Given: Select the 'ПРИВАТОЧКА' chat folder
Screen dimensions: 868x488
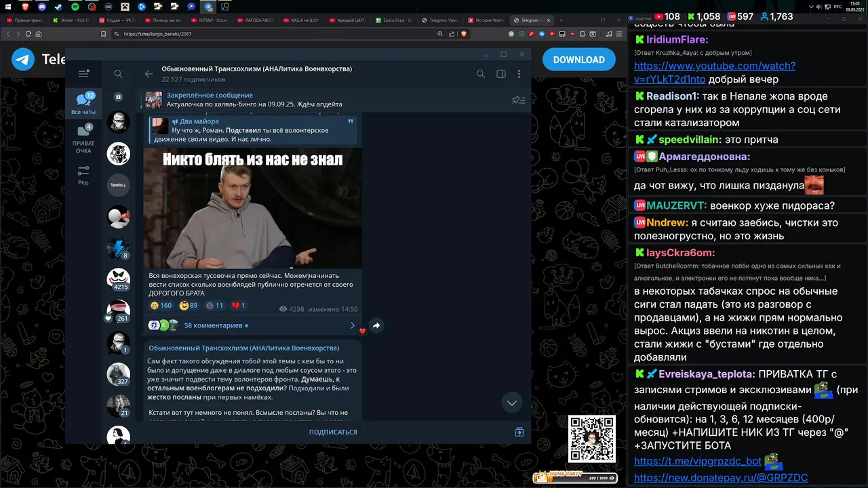Looking at the screenshot, I should pos(83,138).
